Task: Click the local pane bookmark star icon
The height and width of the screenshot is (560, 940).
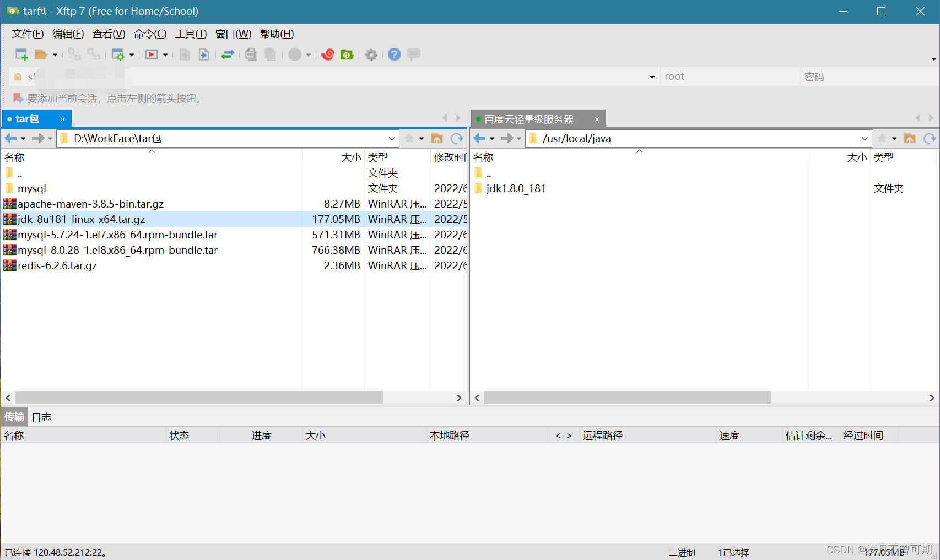Action: click(x=409, y=138)
